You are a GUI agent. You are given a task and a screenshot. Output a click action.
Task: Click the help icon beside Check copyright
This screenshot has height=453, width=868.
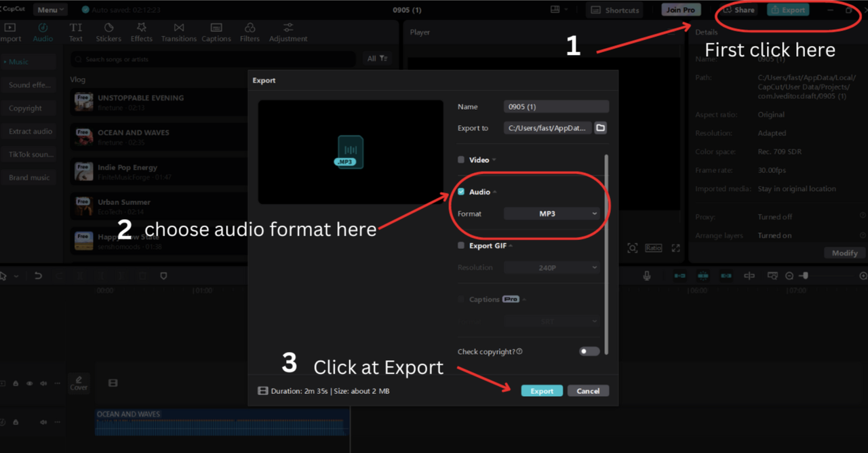pos(519,351)
